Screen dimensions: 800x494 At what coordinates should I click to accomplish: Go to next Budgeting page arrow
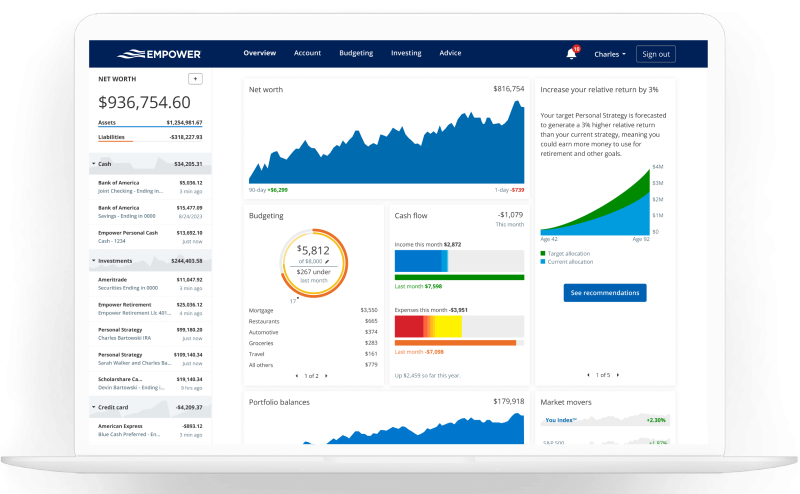326,376
